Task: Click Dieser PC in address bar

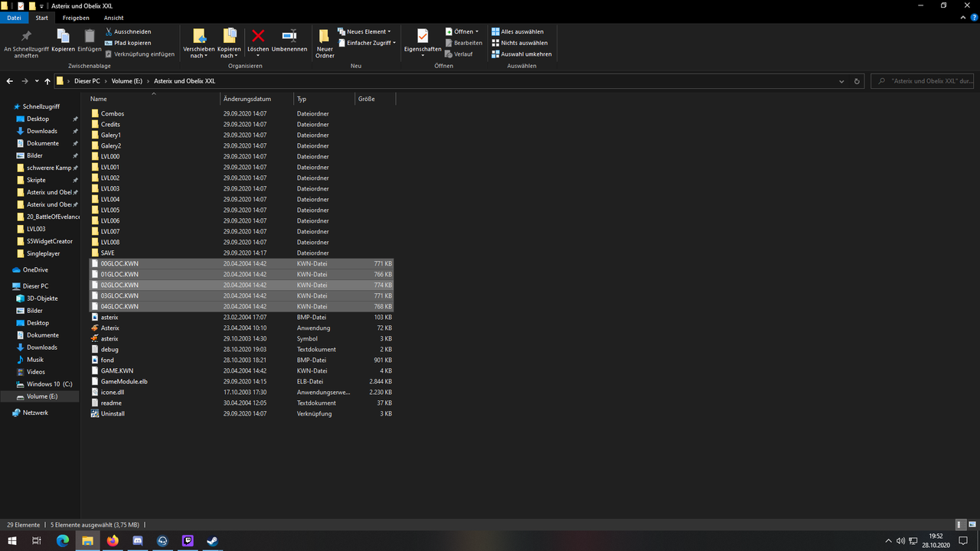Action: click(x=87, y=81)
